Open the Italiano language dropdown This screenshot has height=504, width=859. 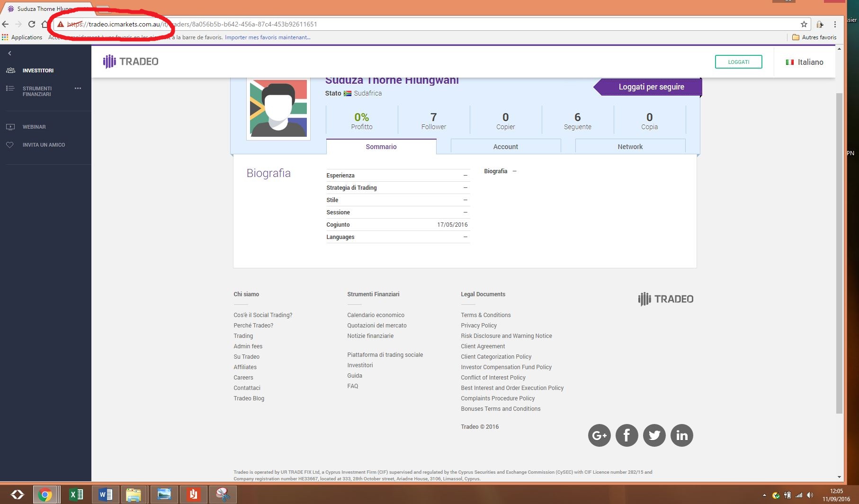pos(805,62)
